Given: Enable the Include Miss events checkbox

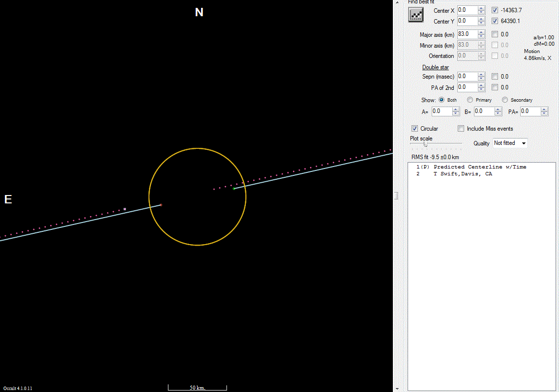Looking at the screenshot, I should 461,128.
